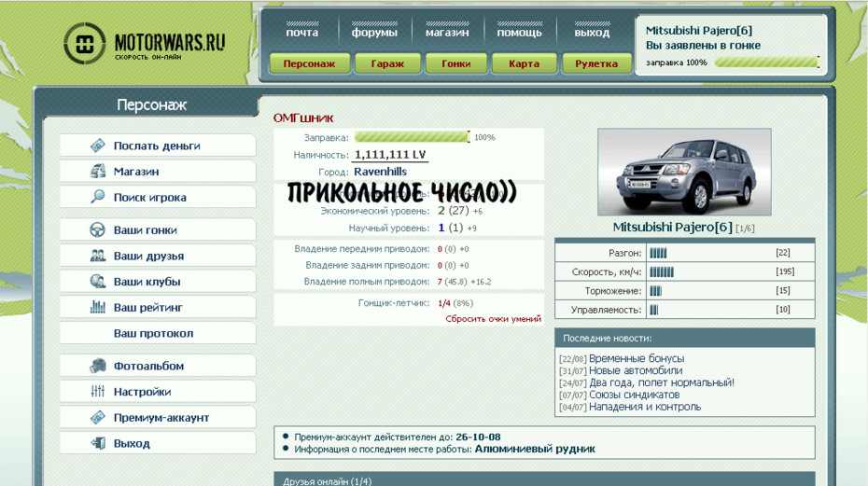
Task: Click the Mitsubishi Pajero[6] link below the photo
Action: [x=673, y=227]
